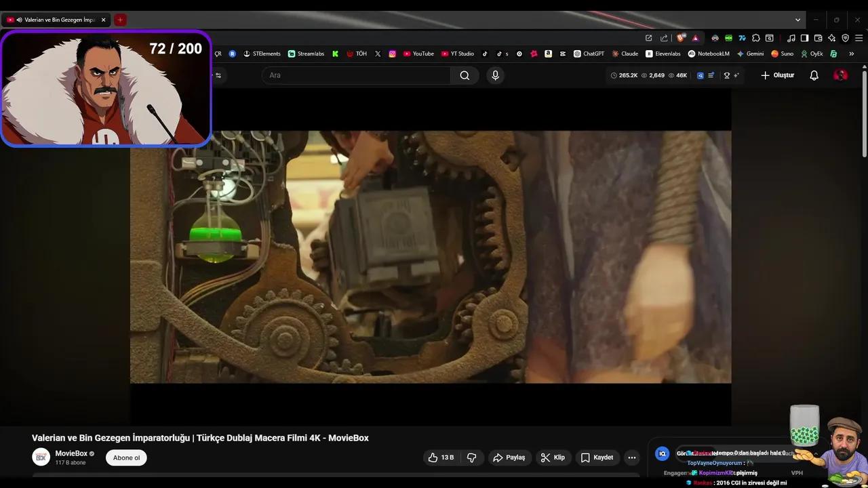
Task: Click open-in-app icon in address bar
Action: click(648, 38)
